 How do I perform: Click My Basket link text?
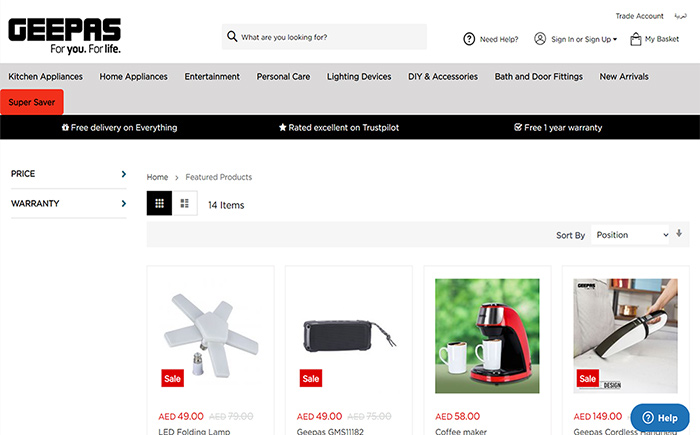point(662,39)
